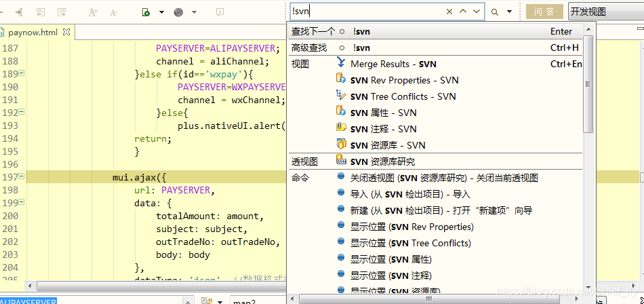Screen dimensions: 644x304
Task: Click code text 'mui.ajax({' on line 197
Action: [140, 178]
